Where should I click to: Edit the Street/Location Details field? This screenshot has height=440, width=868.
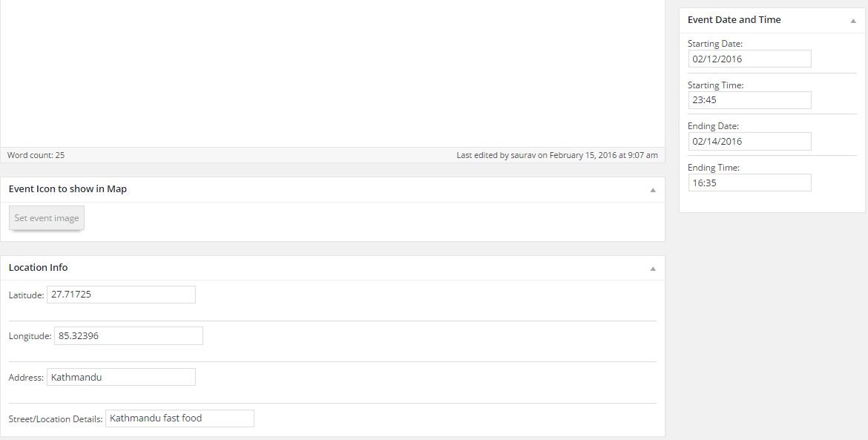pos(180,418)
